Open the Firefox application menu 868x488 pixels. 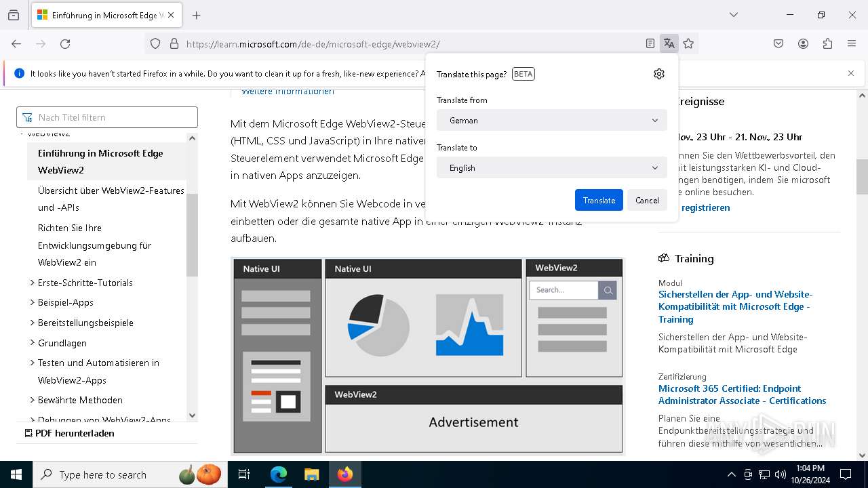852,43
